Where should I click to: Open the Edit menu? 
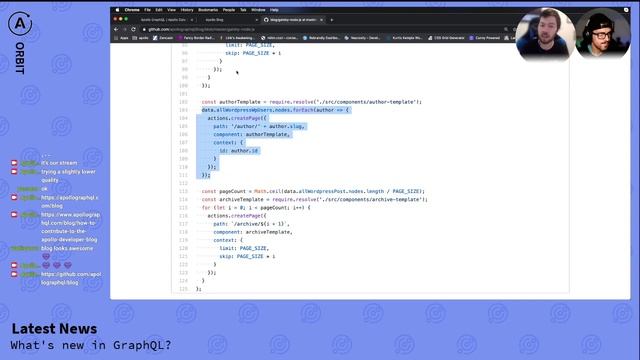coord(159,10)
